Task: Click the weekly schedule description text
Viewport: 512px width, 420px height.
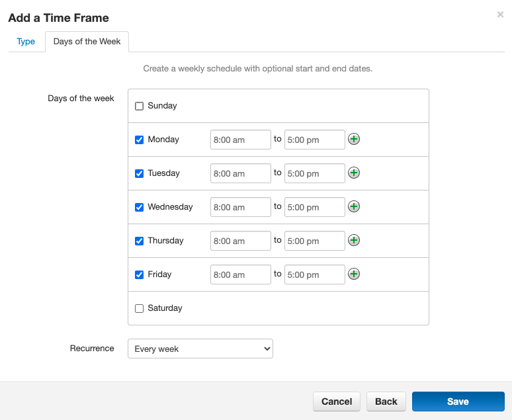Action: [257, 69]
